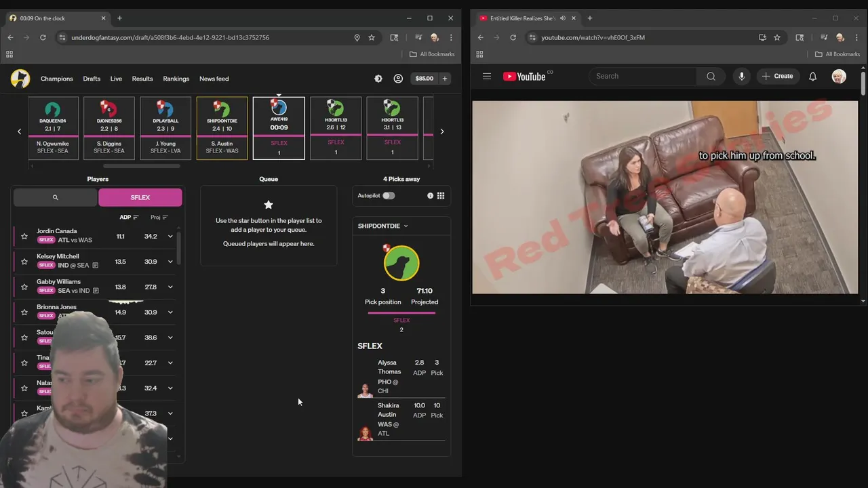The image size is (868, 488).
Task: Click the YouTube video player
Action: pyautogui.click(x=665, y=197)
